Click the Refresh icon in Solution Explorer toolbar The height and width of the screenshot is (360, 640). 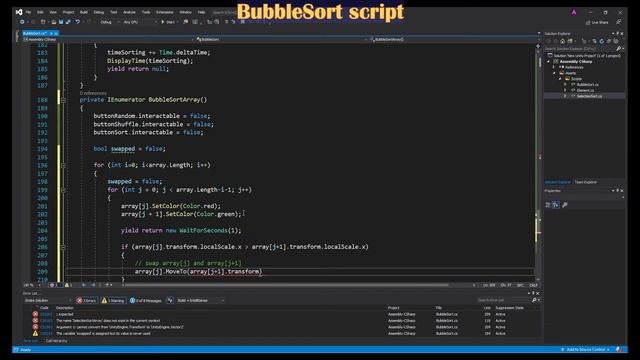pyautogui.click(x=602, y=41)
